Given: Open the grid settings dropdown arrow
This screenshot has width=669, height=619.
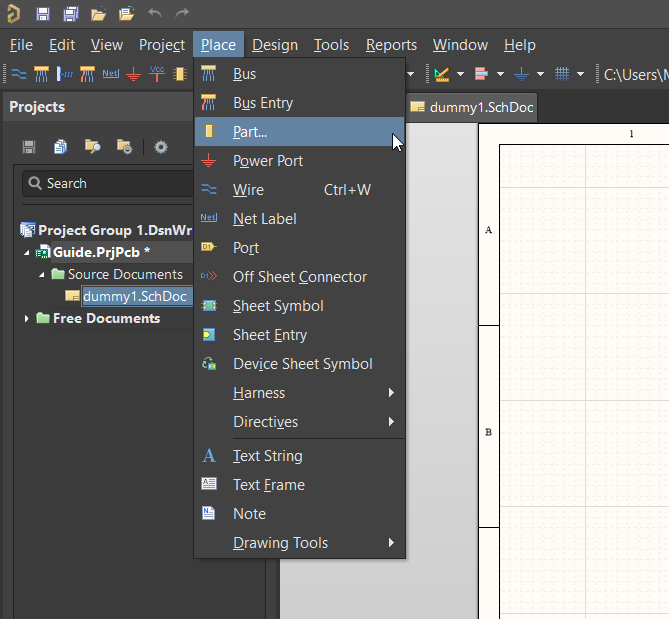Looking at the screenshot, I should 581,74.
